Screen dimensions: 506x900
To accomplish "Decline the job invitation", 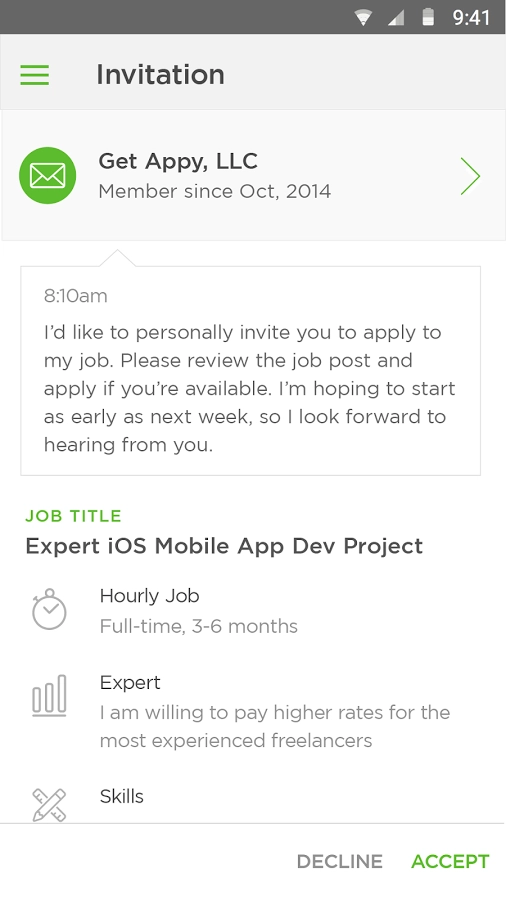I will [340, 862].
